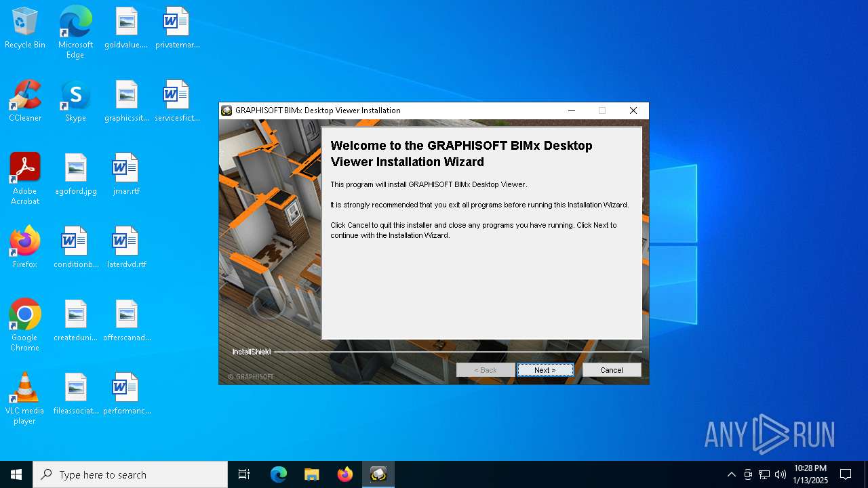Open File Explorer from the taskbar

(x=312, y=474)
